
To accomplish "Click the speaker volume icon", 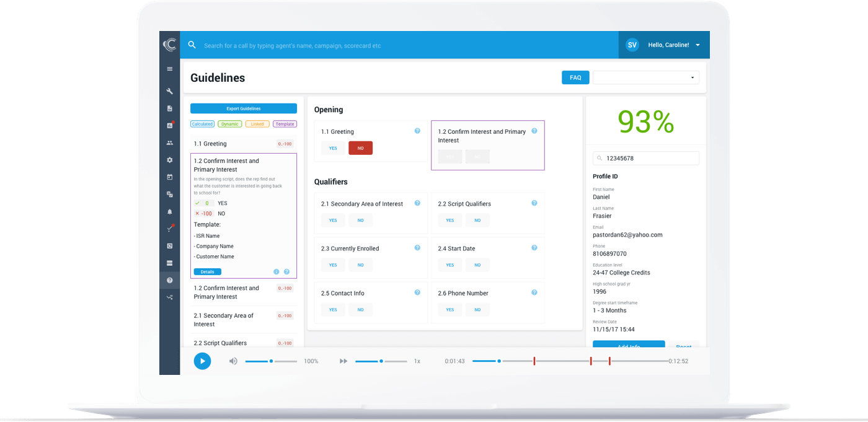I will point(233,361).
